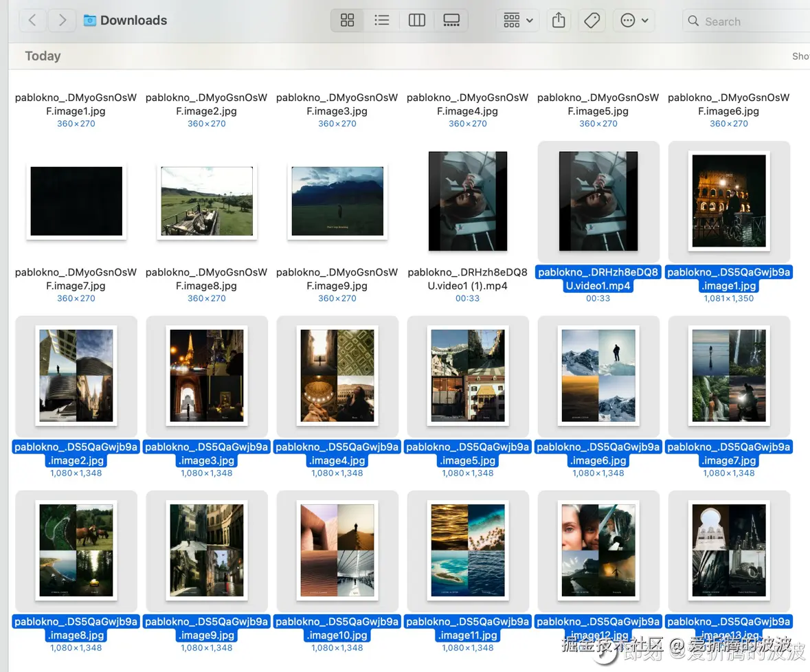Click the Today section header
This screenshot has width=810, height=672.
pyautogui.click(x=43, y=56)
